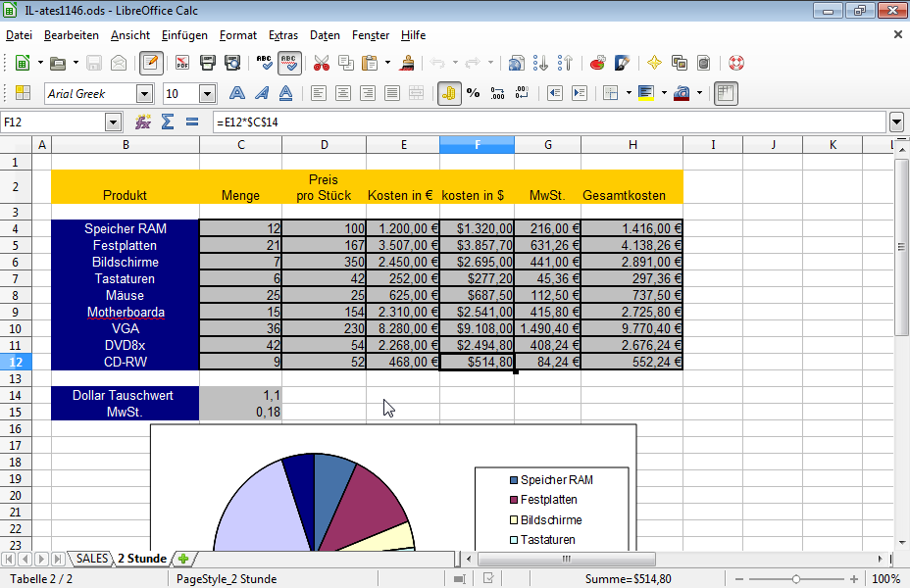The image size is (910, 588).
Task: Open Data Sources icon
Action: tap(703, 63)
